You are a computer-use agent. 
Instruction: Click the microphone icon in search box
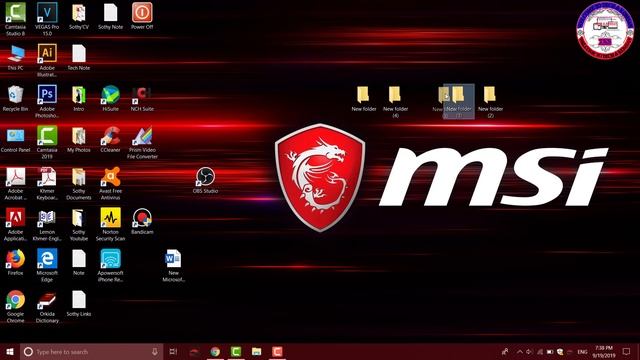point(155,351)
